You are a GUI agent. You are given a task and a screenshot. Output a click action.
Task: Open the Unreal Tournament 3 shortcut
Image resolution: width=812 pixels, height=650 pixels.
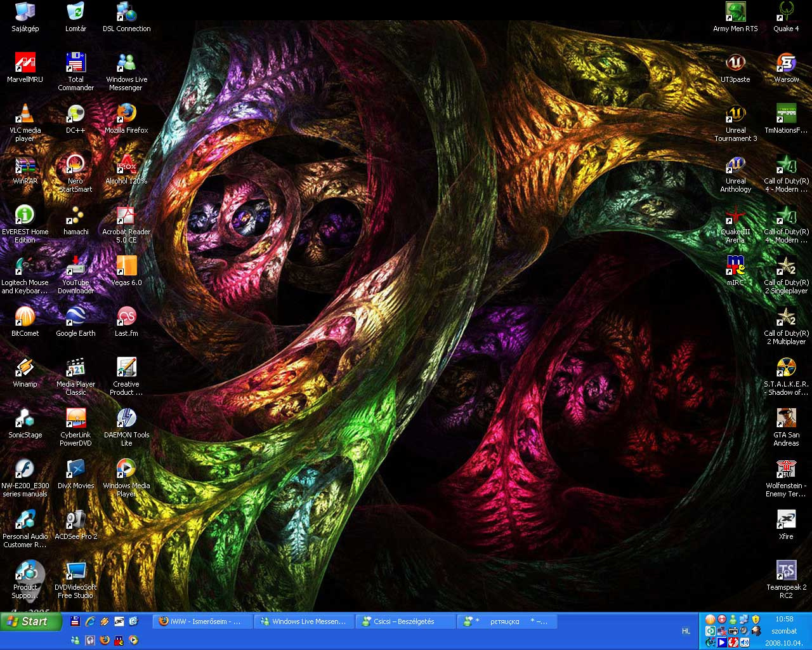tap(736, 123)
